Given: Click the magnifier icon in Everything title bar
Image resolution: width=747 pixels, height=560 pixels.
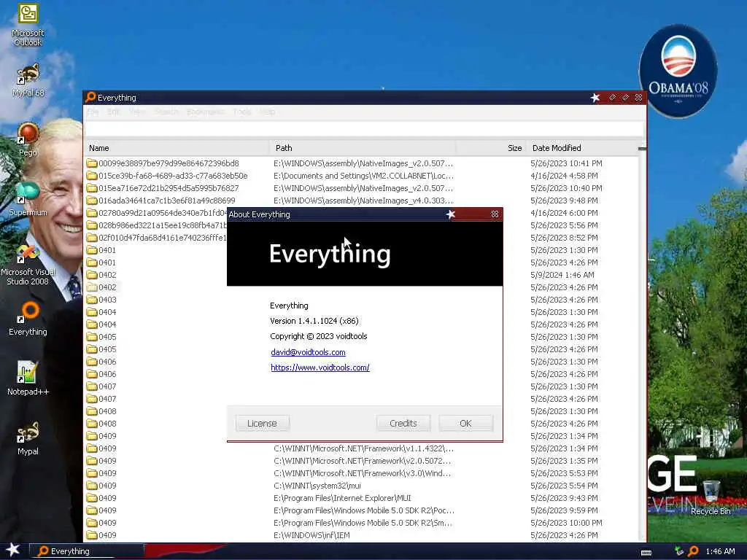Looking at the screenshot, I should click(90, 97).
